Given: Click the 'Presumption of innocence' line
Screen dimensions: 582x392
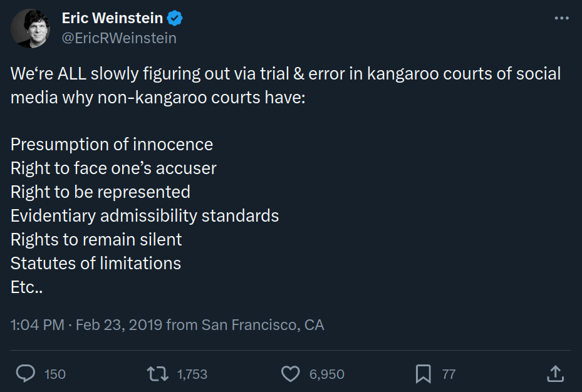Looking at the screenshot, I should pyautogui.click(x=112, y=145).
